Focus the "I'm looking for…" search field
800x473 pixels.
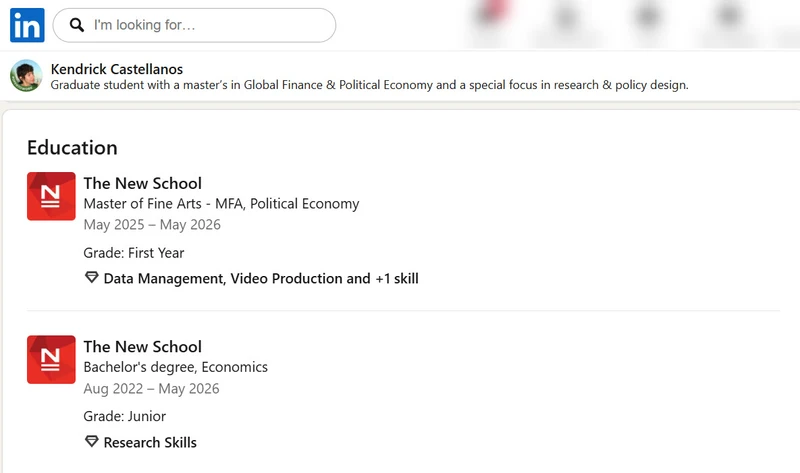[x=194, y=25]
